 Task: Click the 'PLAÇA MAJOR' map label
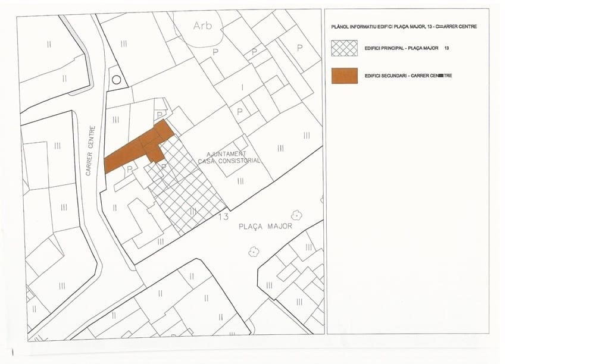(265, 226)
